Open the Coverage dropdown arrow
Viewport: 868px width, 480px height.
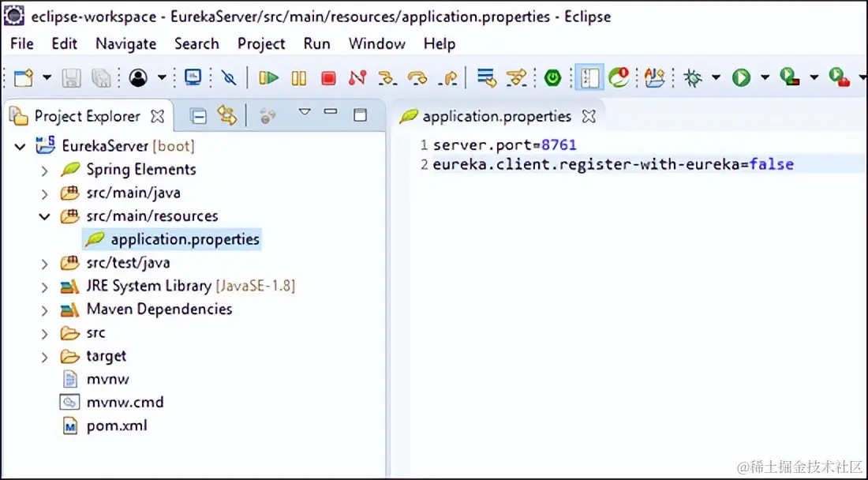tap(814, 77)
